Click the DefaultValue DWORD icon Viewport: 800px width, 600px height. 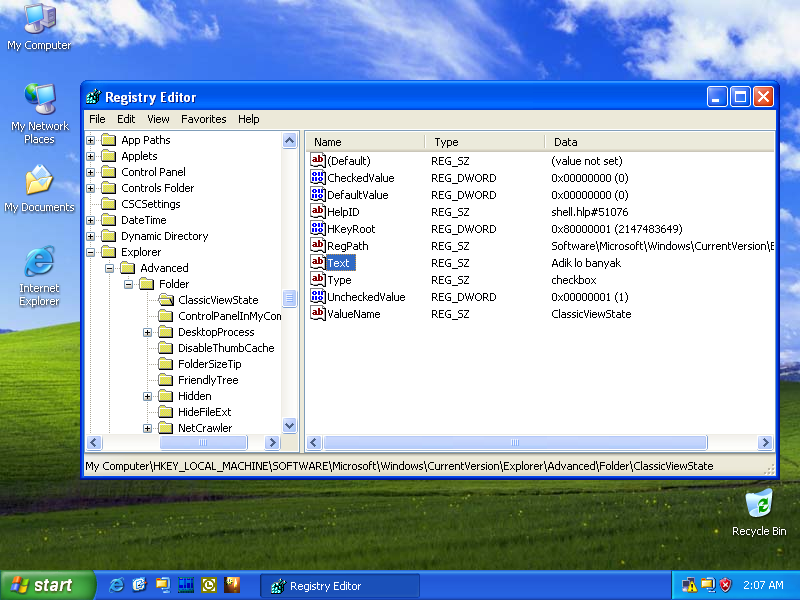tap(317, 194)
